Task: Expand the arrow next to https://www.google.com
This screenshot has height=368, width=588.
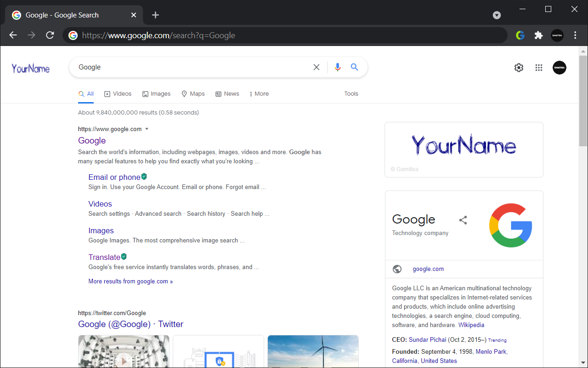Action: pyautogui.click(x=147, y=129)
